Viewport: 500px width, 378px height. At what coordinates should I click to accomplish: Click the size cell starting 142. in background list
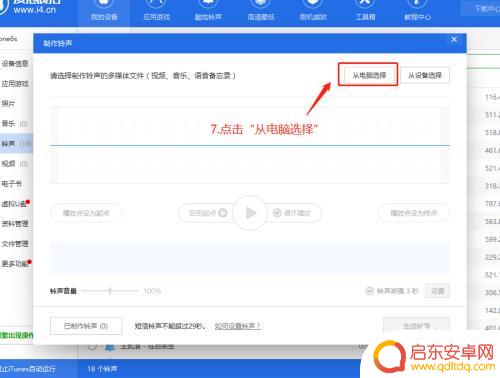click(x=492, y=310)
